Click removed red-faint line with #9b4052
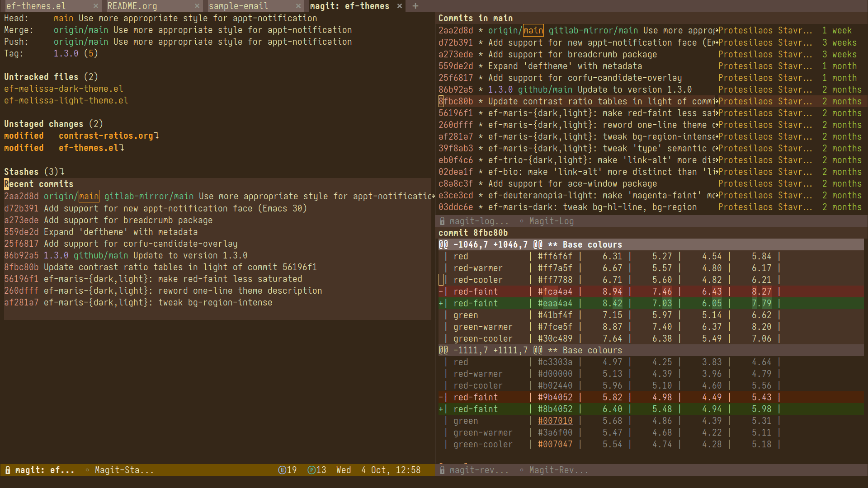Screen dimensions: 868x488 (x=651, y=397)
